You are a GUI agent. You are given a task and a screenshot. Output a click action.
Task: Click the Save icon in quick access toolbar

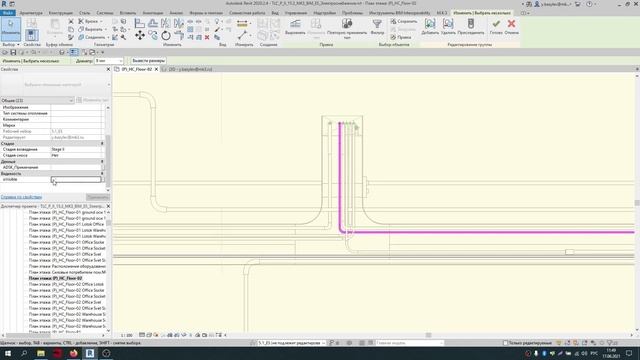pyautogui.click(x=13, y=52)
